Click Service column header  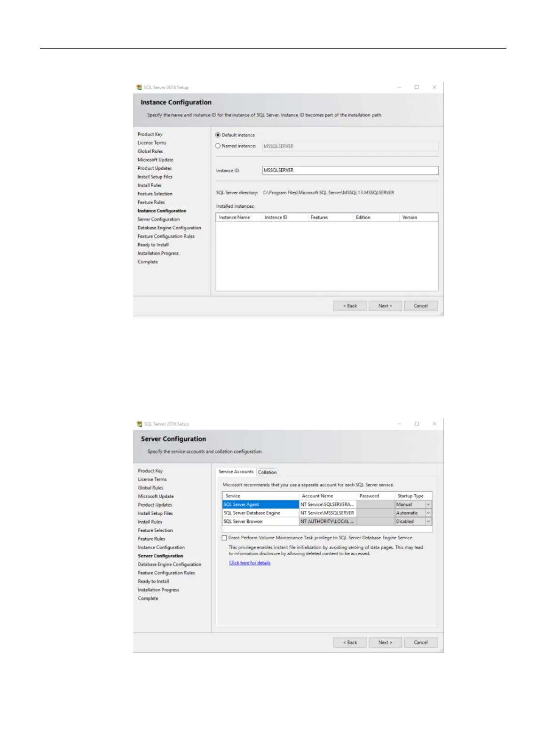click(x=260, y=496)
